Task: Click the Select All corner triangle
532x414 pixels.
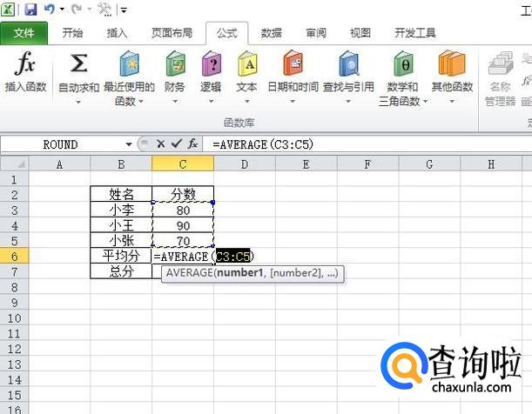Action: (x=21, y=164)
